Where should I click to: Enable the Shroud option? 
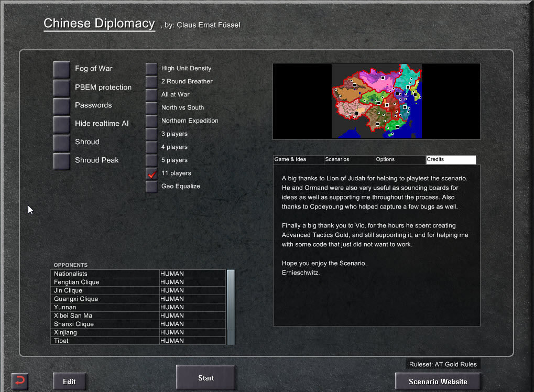61,142
